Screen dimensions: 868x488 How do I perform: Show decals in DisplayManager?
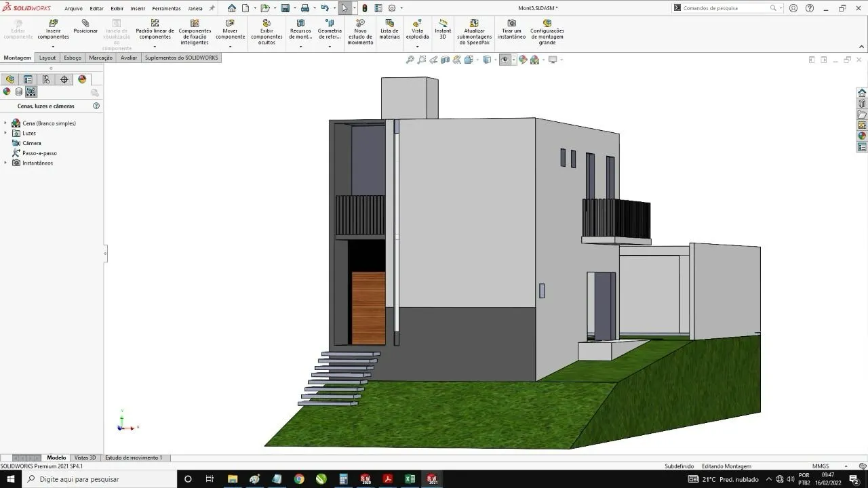coord(19,91)
